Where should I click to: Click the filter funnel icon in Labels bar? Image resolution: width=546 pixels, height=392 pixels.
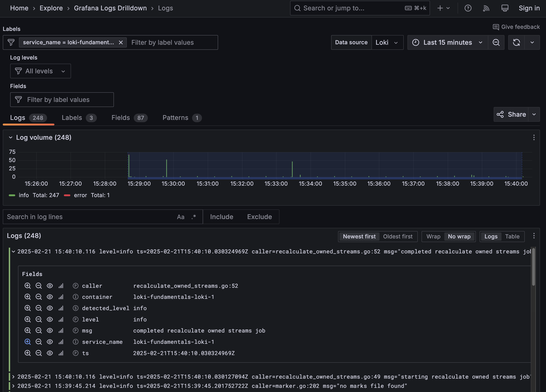click(11, 42)
